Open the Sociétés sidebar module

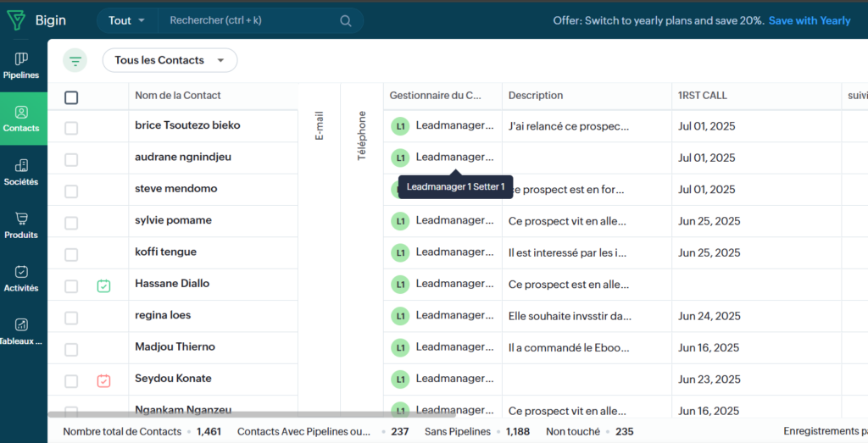tap(21, 172)
